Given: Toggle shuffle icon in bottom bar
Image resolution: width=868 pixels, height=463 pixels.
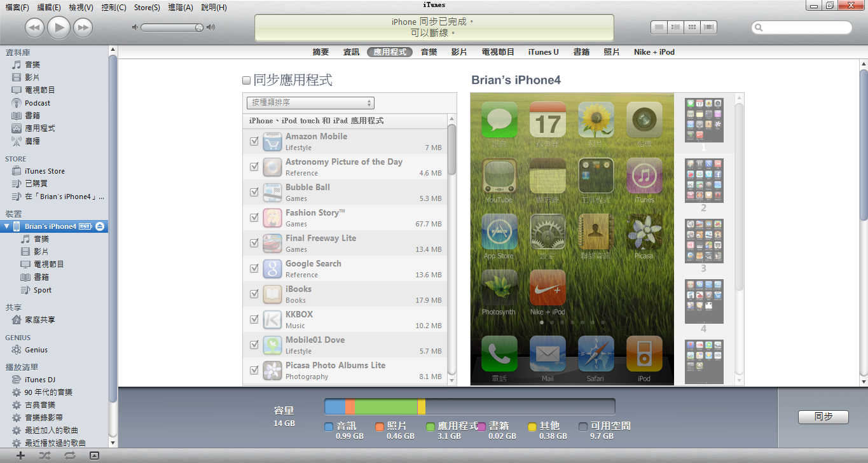Looking at the screenshot, I should [45, 455].
